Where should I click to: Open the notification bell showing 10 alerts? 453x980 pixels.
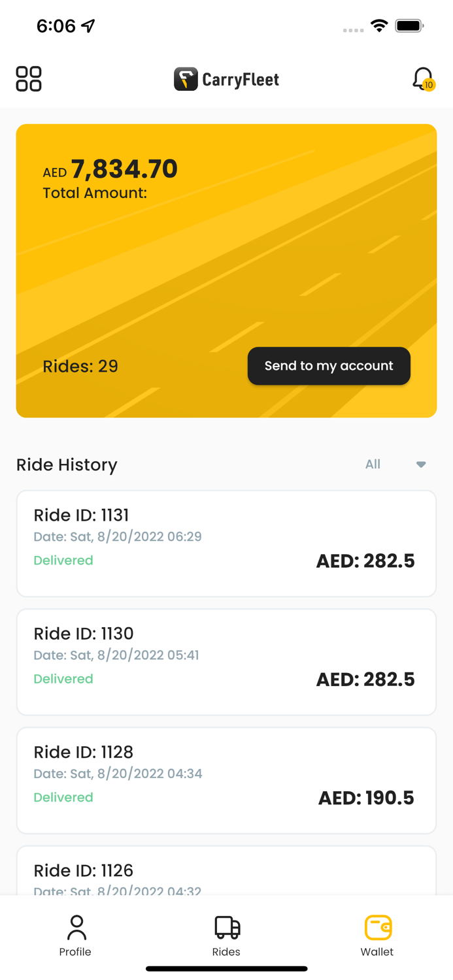(x=421, y=78)
